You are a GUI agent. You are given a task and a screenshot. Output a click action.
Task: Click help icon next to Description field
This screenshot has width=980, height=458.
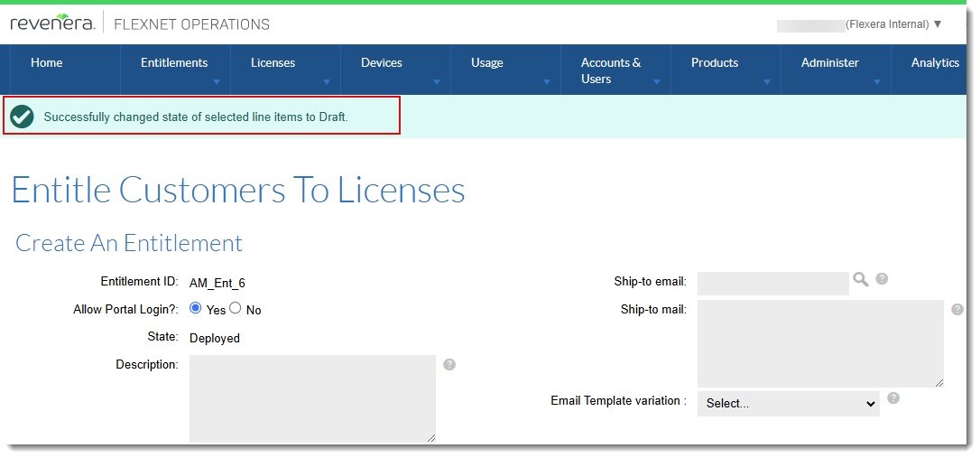449,365
